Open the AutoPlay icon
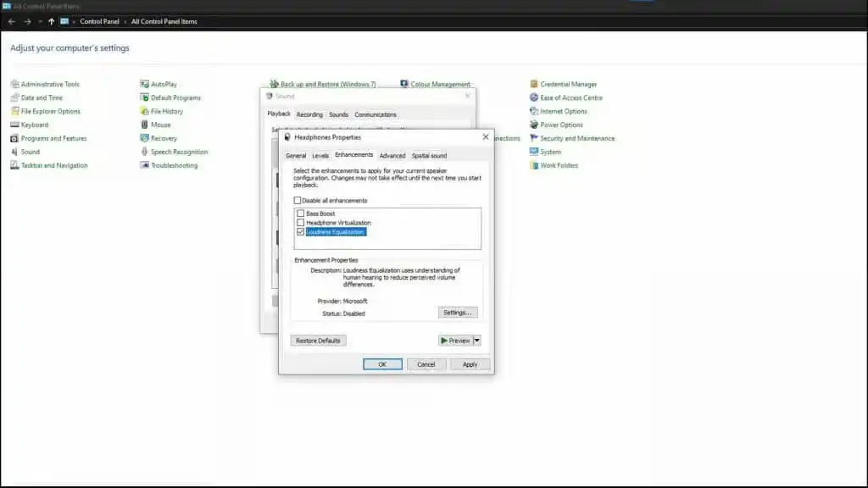Screen dimensions: 868x488 [x=144, y=84]
